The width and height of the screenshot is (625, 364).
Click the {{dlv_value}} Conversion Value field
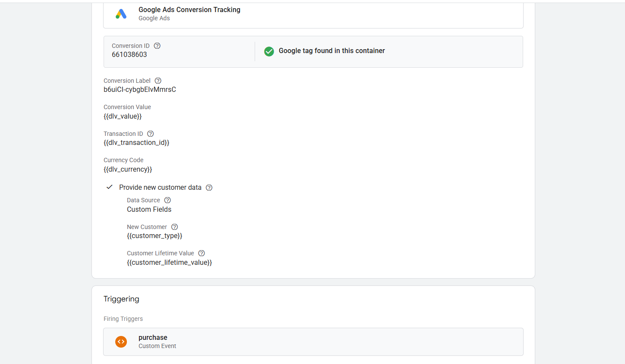tap(123, 116)
